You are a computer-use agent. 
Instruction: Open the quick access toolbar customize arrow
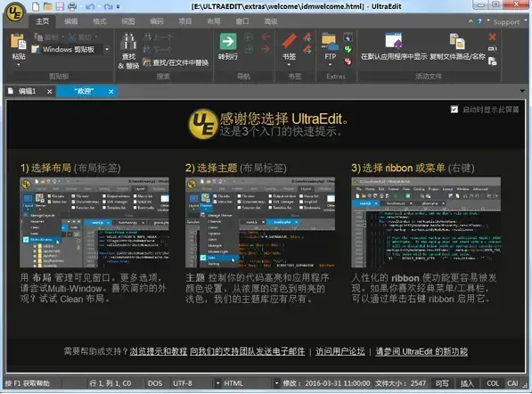coord(118,6)
